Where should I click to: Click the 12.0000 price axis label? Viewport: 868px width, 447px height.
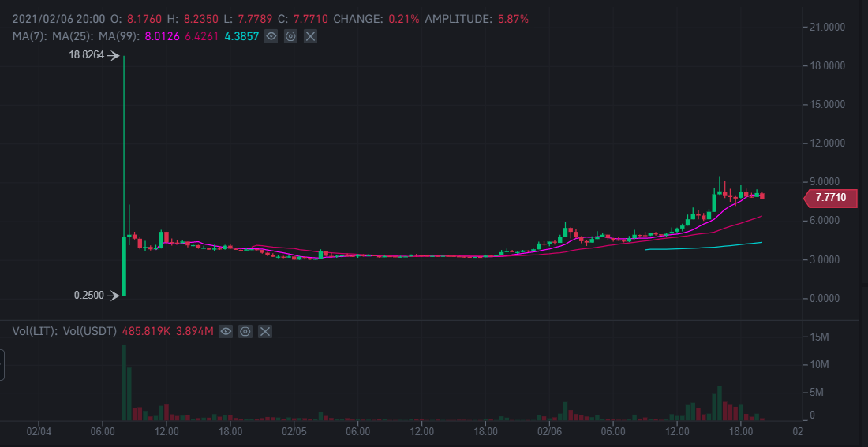pyautogui.click(x=828, y=143)
